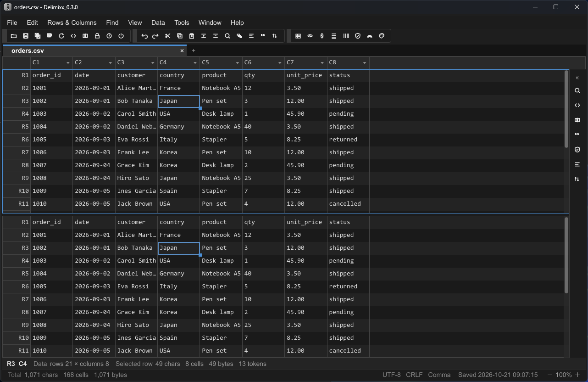Click the Paste clipboard icon

(x=192, y=36)
